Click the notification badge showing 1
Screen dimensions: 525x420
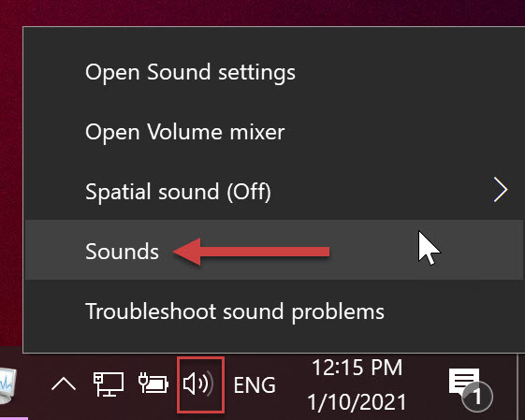tap(477, 397)
